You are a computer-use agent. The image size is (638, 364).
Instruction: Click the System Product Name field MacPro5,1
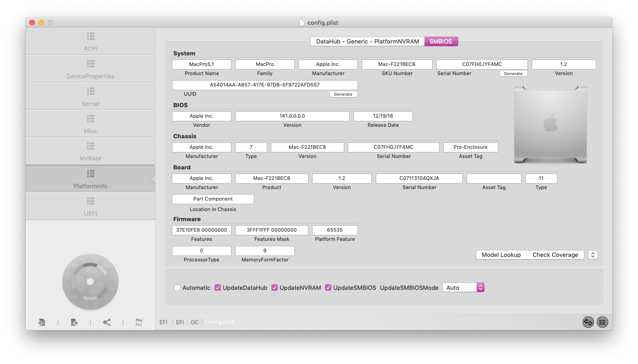(202, 65)
